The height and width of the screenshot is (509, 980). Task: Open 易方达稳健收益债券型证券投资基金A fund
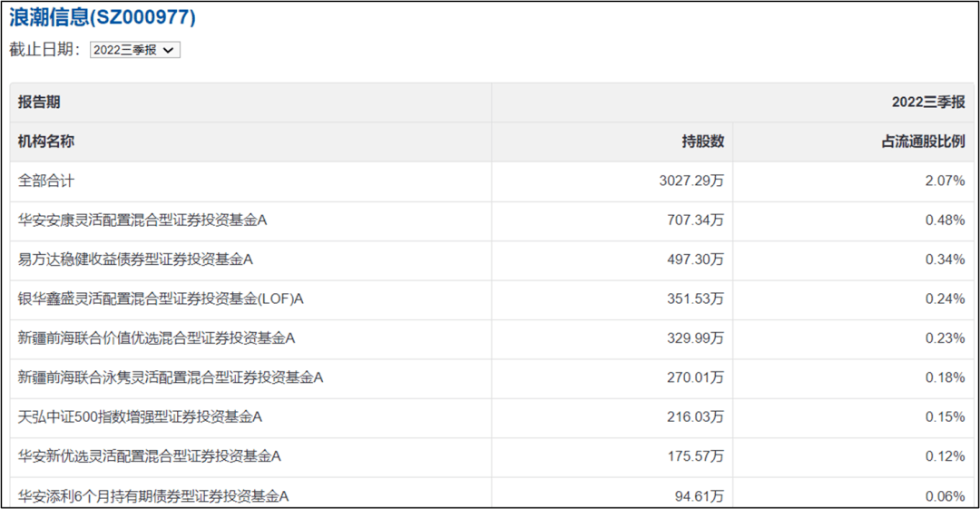[135, 259]
